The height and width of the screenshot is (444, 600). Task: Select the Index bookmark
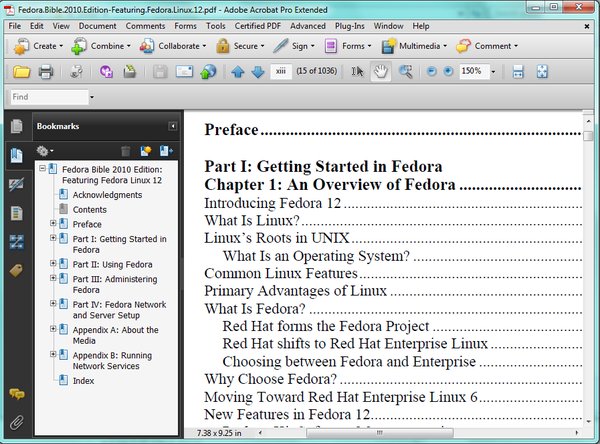point(83,380)
